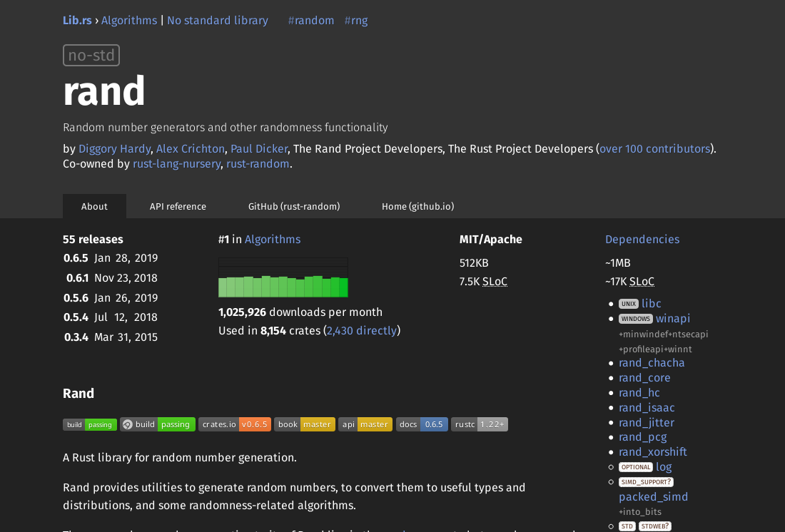Click the 1,025,926 downloads per month text

point(300,312)
